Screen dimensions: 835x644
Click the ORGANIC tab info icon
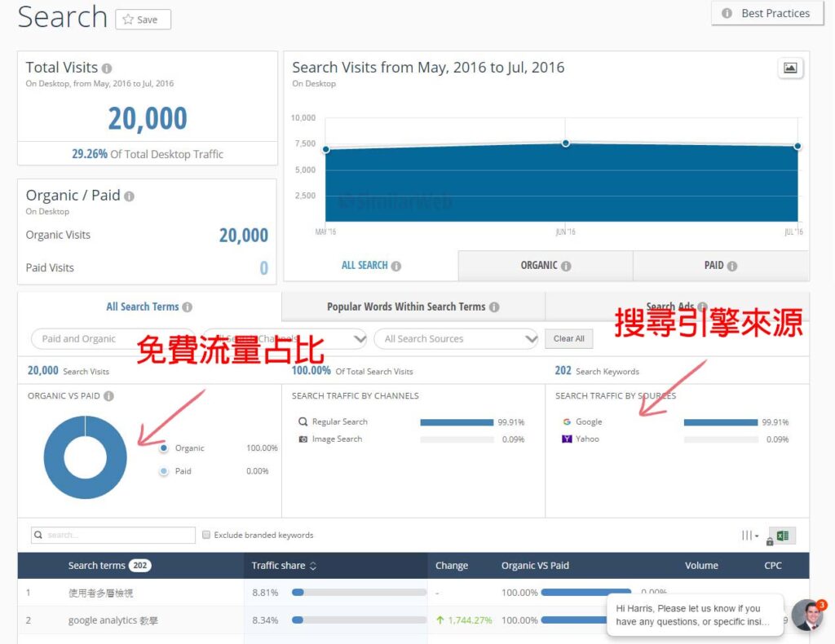[x=566, y=266]
